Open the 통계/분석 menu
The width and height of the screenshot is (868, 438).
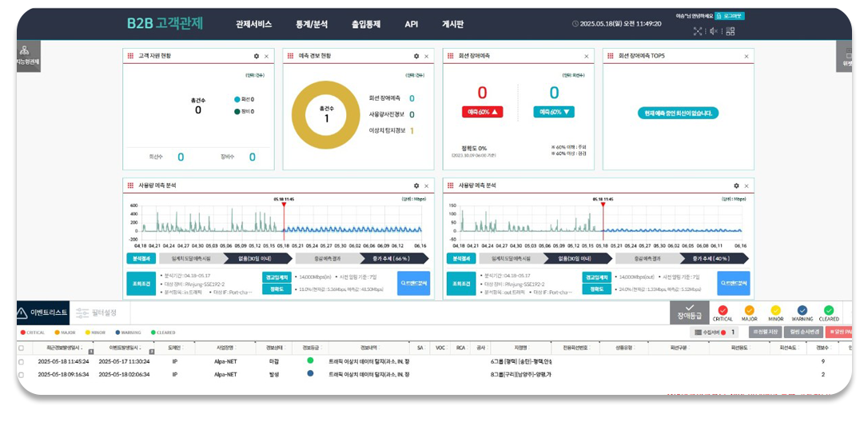[312, 24]
